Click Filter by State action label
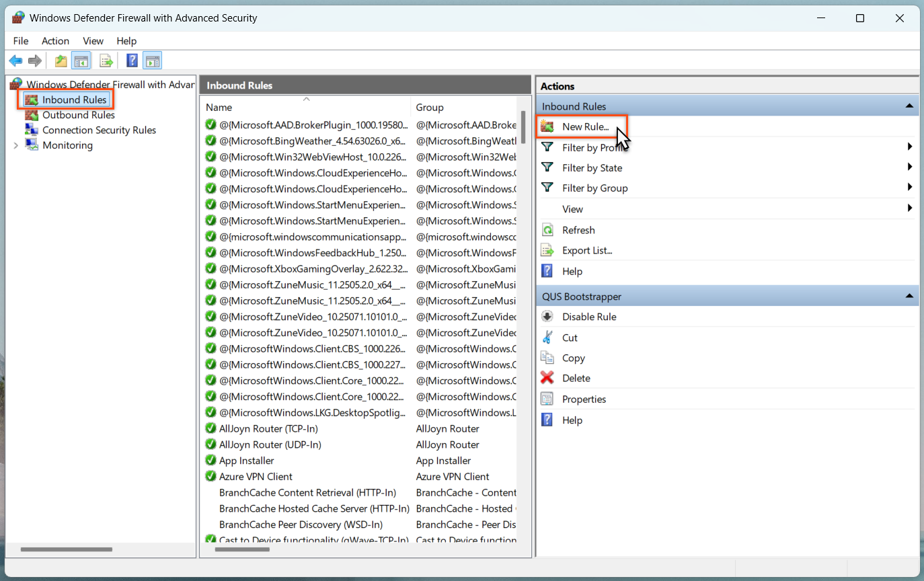The height and width of the screenshot is (581, 924). click(592, 167)
